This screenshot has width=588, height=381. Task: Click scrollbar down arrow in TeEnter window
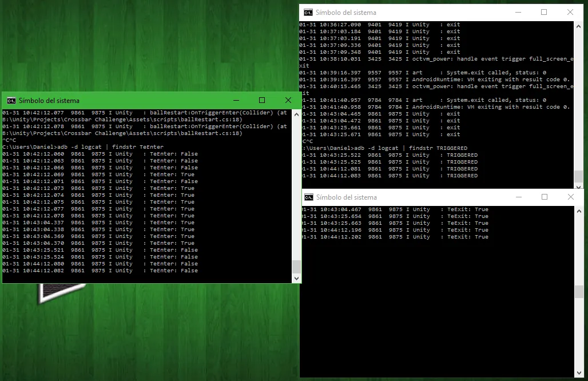point(297,278)
